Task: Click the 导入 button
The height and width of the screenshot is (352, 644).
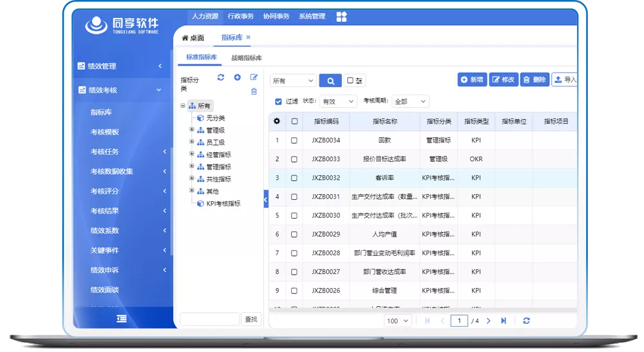Action: click(565, 80)
